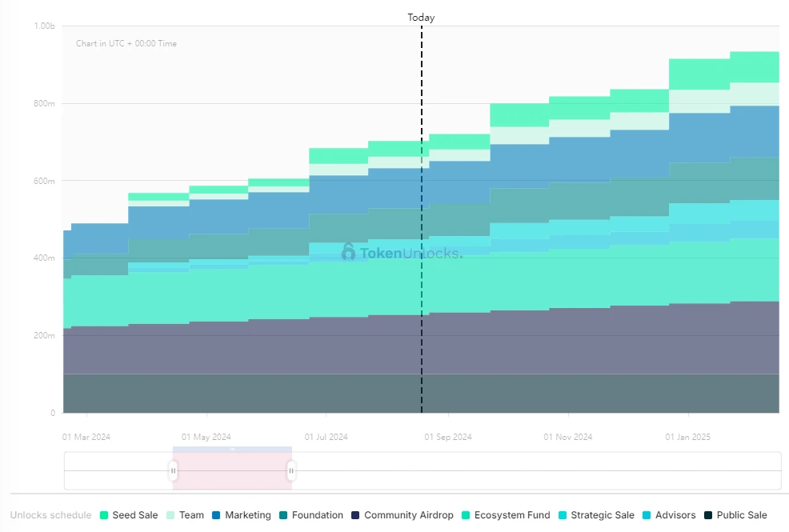Click the TokenUnlocks watermark logo
Image resolution: width=789 pixels, height=532 pixels.
pos(347,253)
